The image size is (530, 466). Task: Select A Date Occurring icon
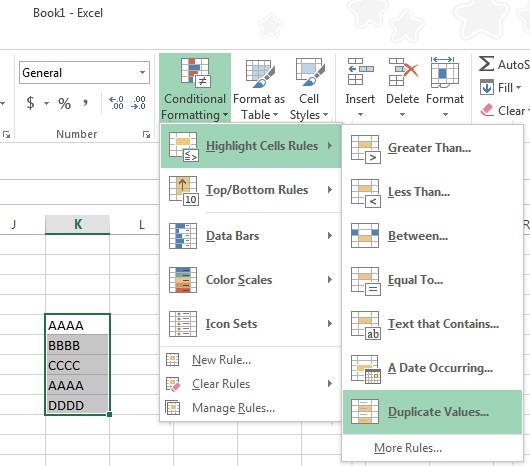(x=365, y=369)
